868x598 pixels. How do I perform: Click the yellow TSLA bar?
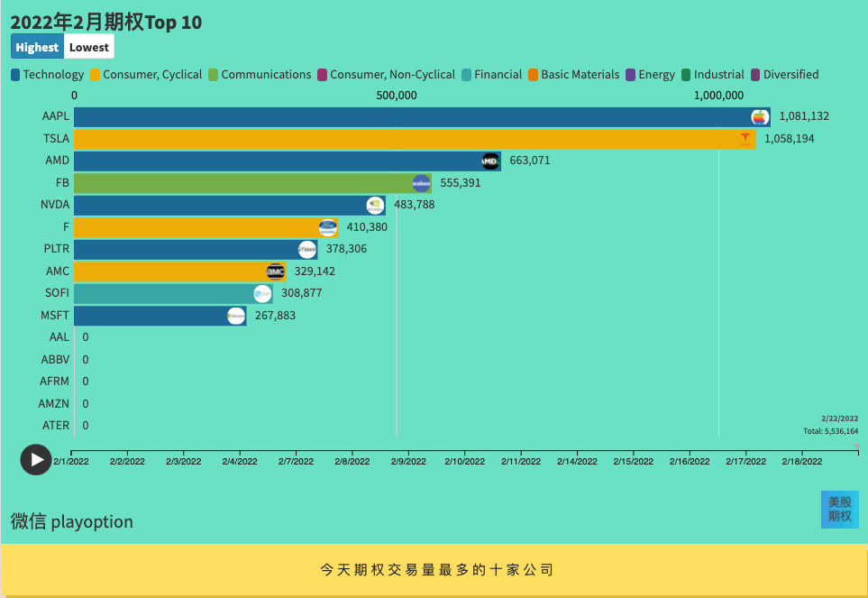[415, 139]
